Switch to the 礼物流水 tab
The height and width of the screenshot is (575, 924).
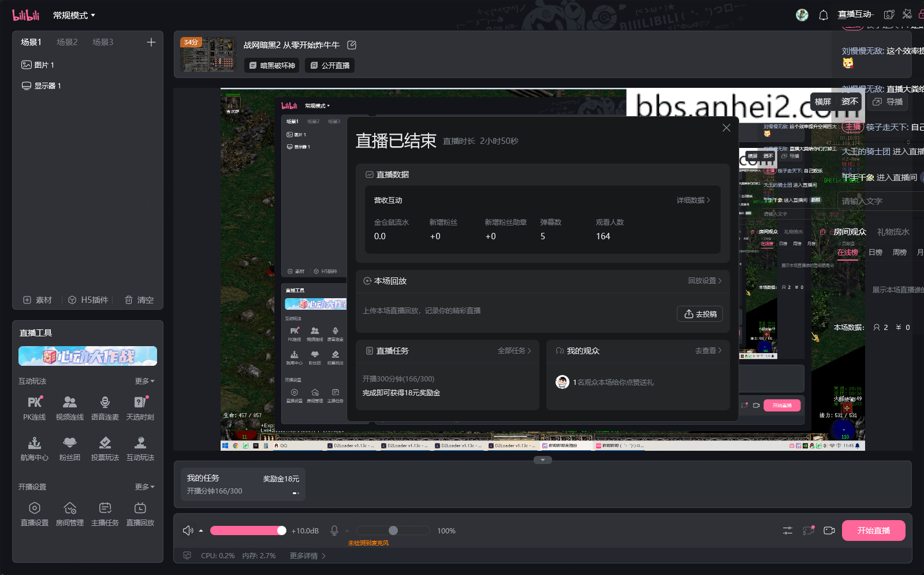coord(893,232)
